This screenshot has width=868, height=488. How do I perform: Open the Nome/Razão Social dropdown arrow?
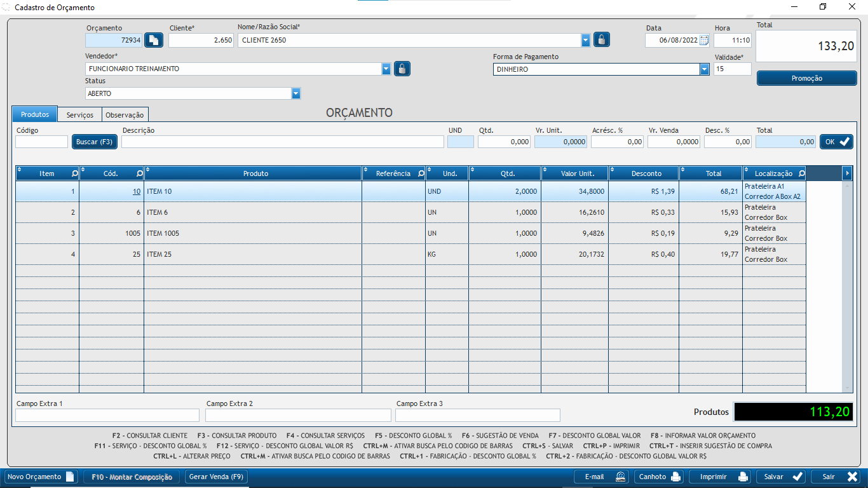(585, 40)
